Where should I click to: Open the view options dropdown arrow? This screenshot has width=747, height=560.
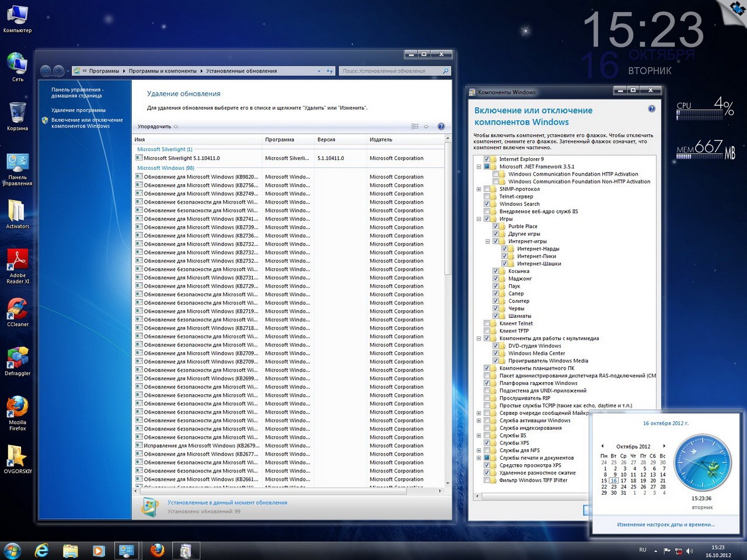(426, 127)
